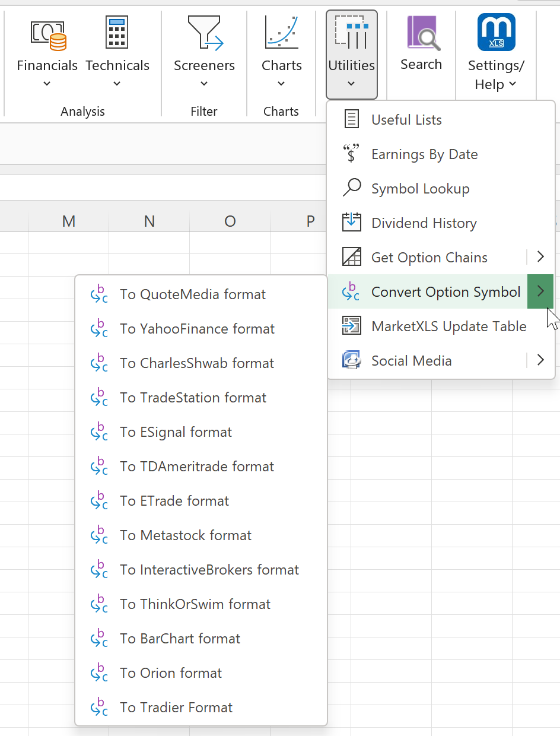Select column O header

tap(230, 221)
